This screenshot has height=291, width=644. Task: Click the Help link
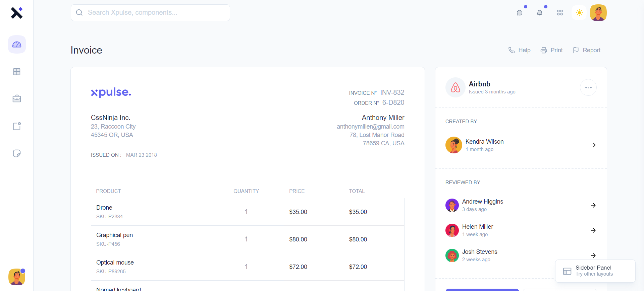click(520, 50)
